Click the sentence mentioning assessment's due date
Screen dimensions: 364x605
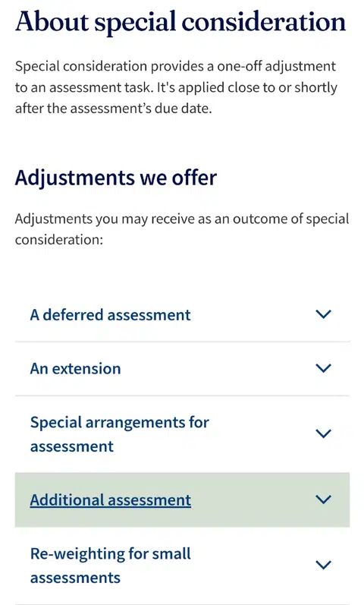[176, 98]
